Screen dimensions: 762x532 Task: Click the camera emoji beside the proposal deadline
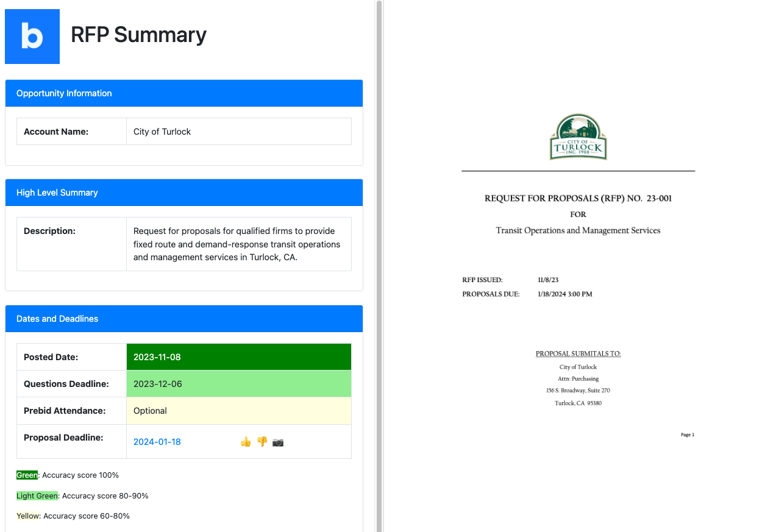(x=278, y=441)
